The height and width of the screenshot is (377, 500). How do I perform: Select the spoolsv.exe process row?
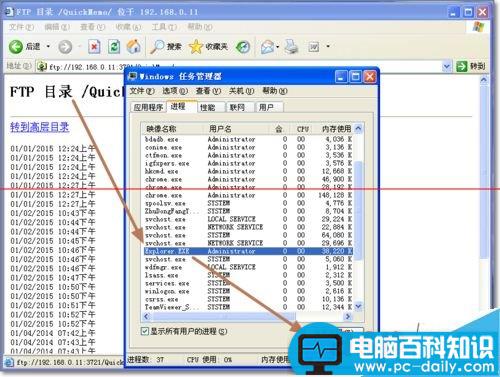(x=248, y=203)
